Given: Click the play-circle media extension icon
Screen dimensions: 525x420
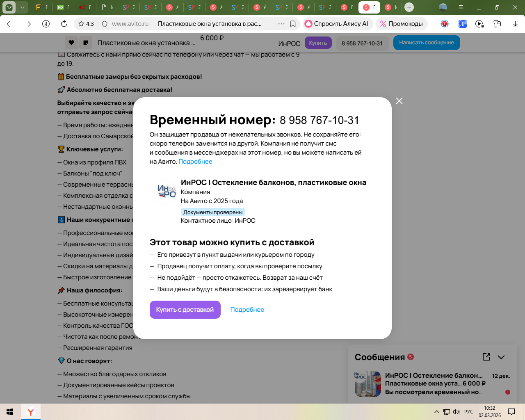Looking at the screenshot, I should [x=479, y=24].
